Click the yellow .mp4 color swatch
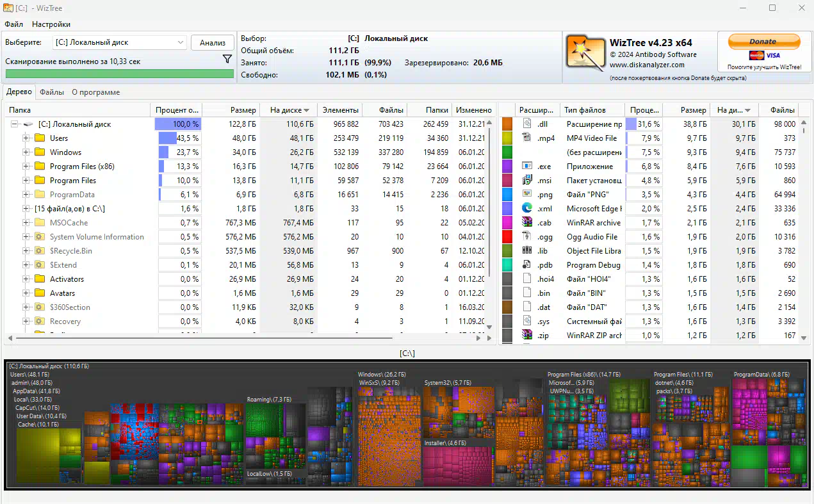814x504 pixels. (x=507, y=138)
